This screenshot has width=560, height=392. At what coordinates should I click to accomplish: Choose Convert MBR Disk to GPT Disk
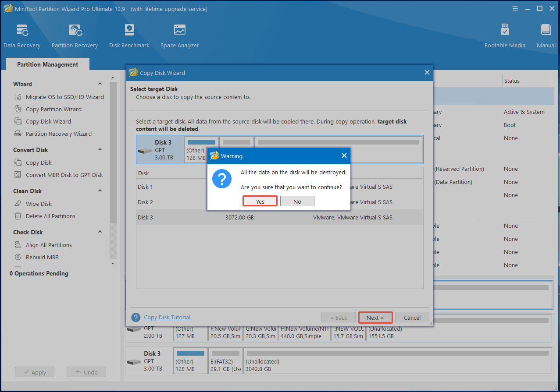click(x=64, y=175)
